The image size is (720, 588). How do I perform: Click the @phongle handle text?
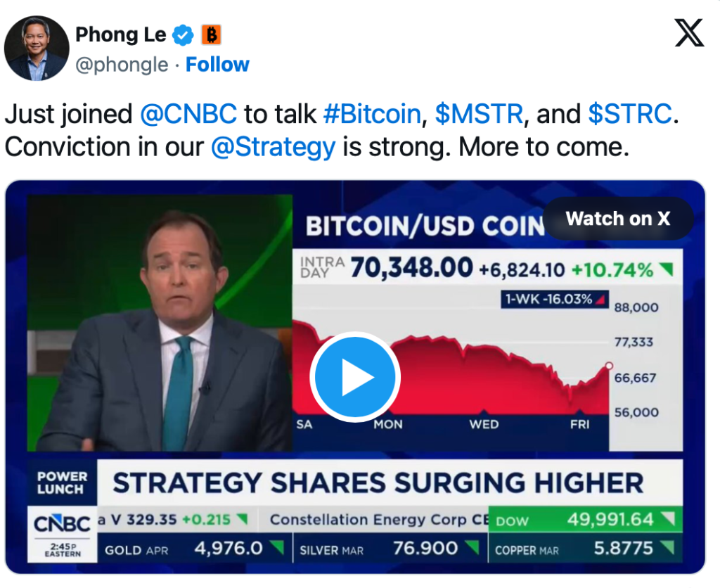coord(122,65)
